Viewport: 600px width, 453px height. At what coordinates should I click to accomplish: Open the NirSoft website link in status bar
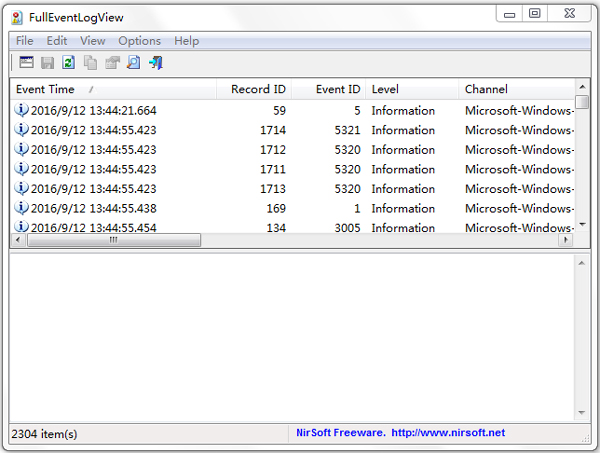(400, 433)
